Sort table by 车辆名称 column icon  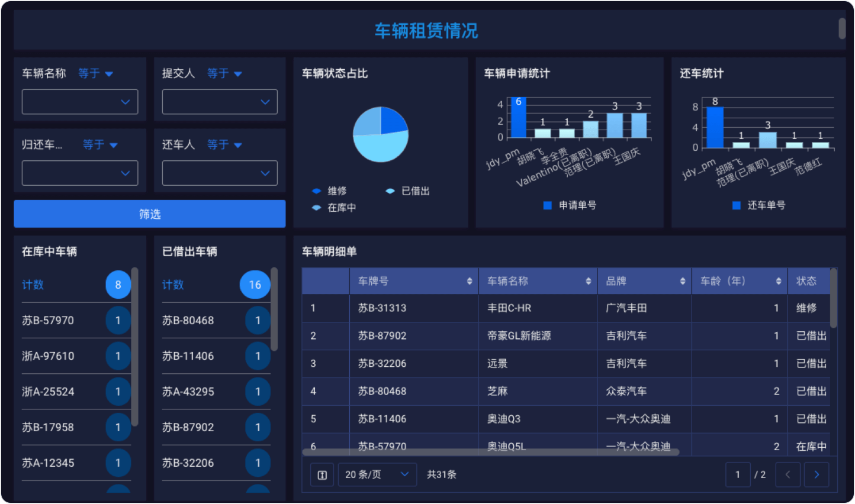pos(588,281)
